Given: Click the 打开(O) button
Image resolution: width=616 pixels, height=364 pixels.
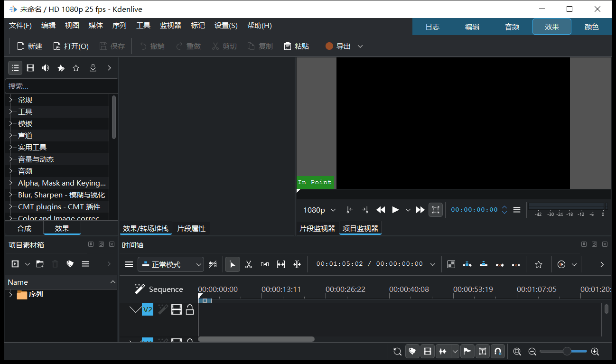Looking at the screenshot, I should point(71,46).
